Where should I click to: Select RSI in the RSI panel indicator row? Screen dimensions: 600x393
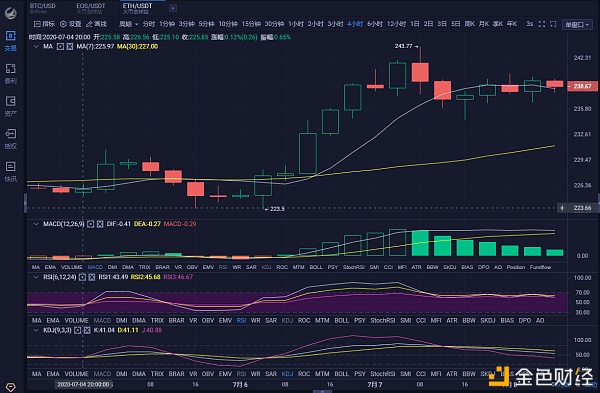pos(241,320)
